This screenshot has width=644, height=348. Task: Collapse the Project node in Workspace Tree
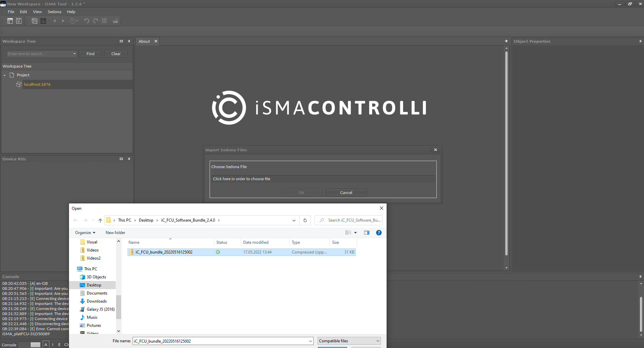pyautogui.click(x=5, y=75)
